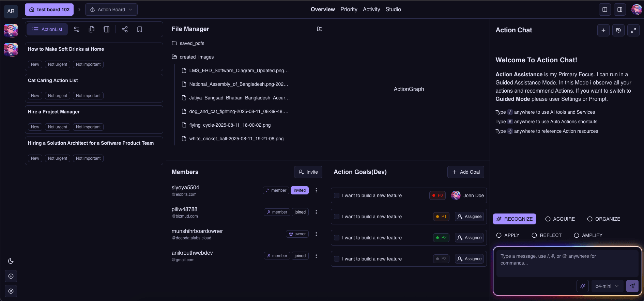Toggle dark mode with the moon icon
Image resolution: width=644 pixels, height=301 pixels.
point(11,261)
